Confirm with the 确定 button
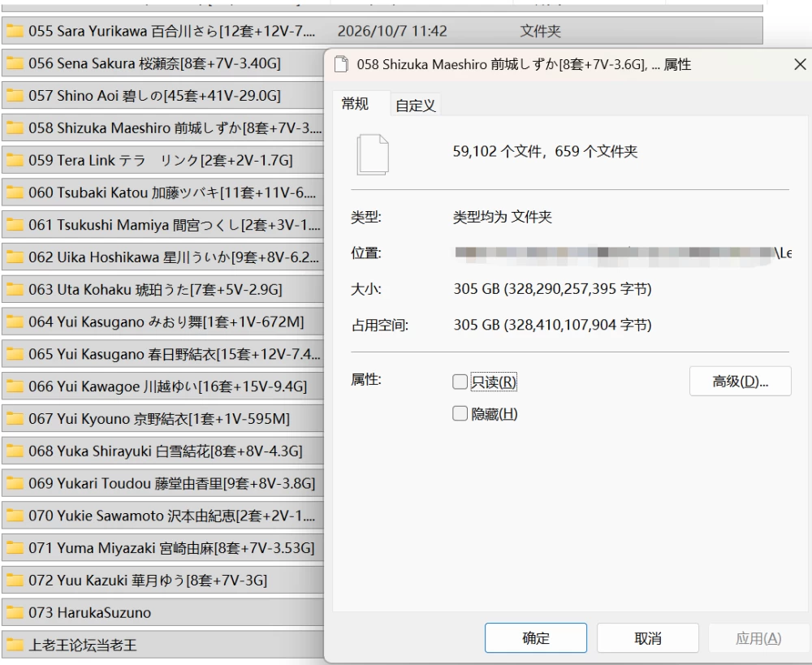Viewport: 812px width, 665px height. pos(535,638)
